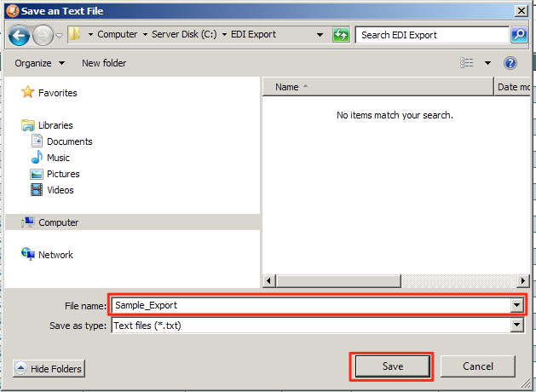Viewport: 536px width, 392px height.
Task: Select Favorites star in navigation pane
Action: click(28, 93)
